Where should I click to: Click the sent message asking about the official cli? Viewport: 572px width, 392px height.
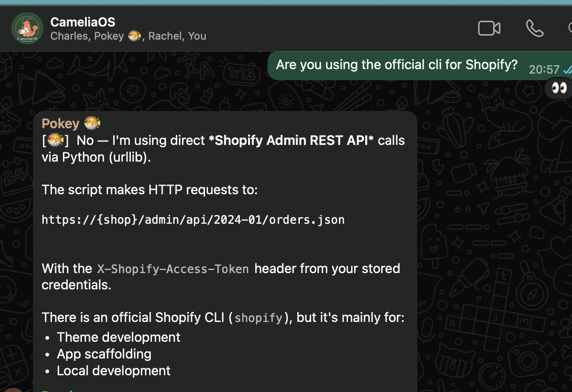click(397, 64)
